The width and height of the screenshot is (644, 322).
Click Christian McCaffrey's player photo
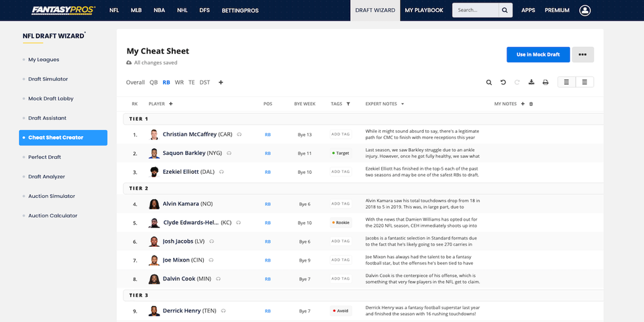[154, 134]
